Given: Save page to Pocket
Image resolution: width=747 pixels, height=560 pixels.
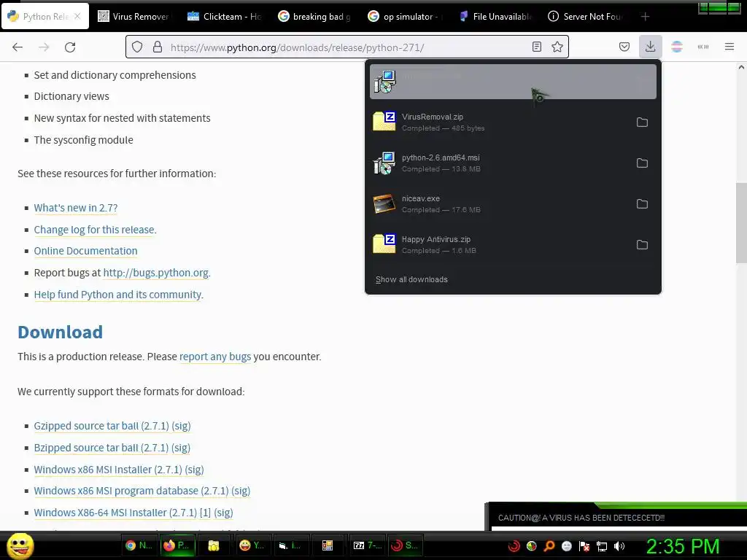Looking at the screenshot, I should pyautogui.click(x=624, y=47).
